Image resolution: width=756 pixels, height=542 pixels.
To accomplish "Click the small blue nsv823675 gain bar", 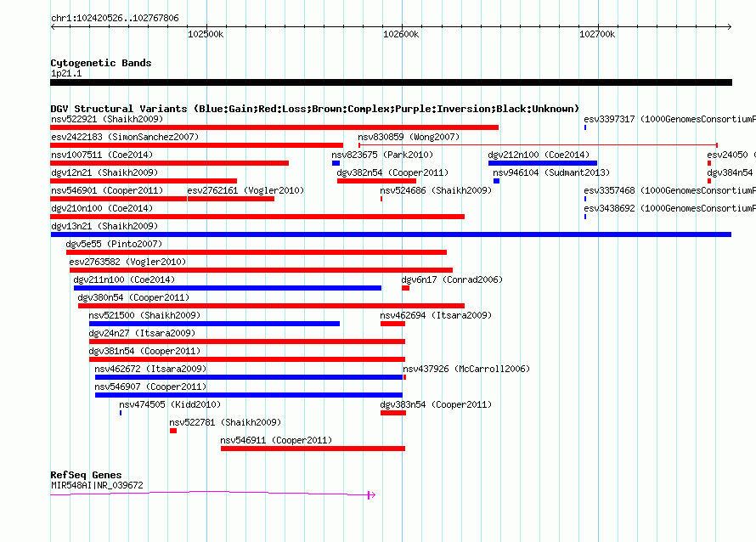I will [336, 163].
